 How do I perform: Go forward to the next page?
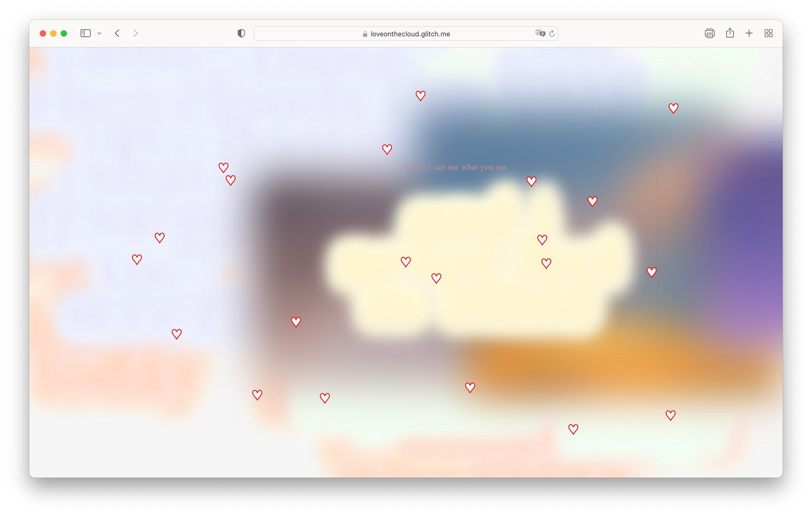pos(135,33)
